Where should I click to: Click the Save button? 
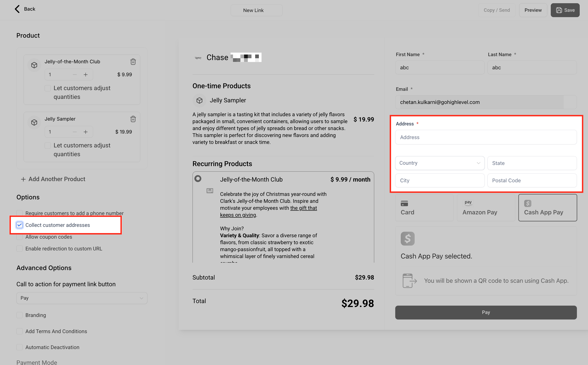coord(565,10)
